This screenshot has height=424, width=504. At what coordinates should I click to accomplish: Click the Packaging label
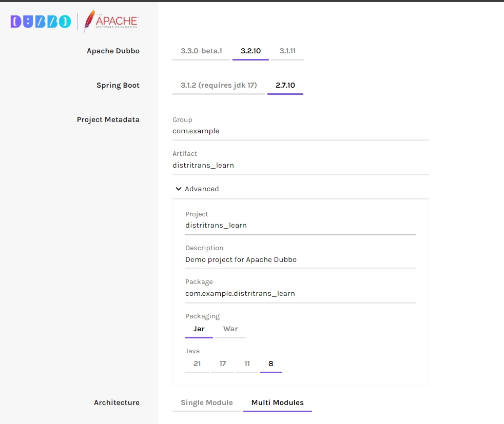(203, 316)
